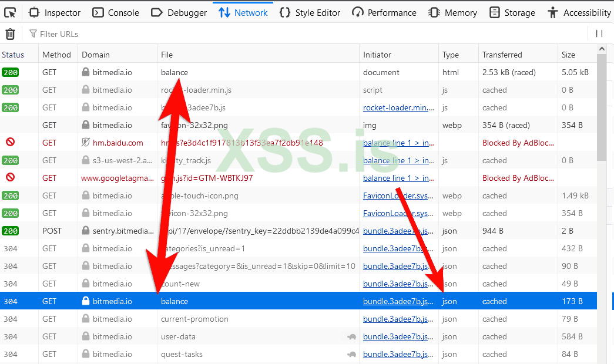Viewport: 614px width, 364px height.
Task: Click 173 B size in highlighted row
Action: click(x=572, y=301)
